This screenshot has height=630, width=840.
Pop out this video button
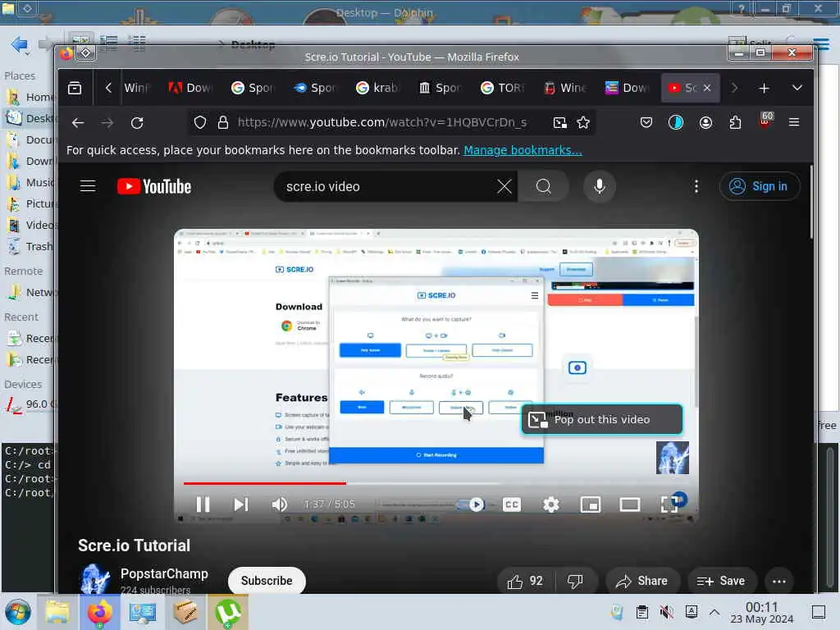(601, 419)
